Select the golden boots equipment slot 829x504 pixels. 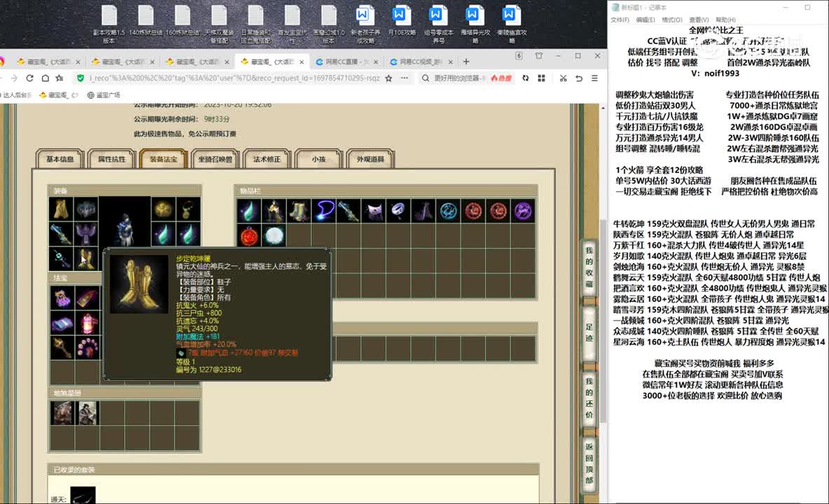(86, 259)
